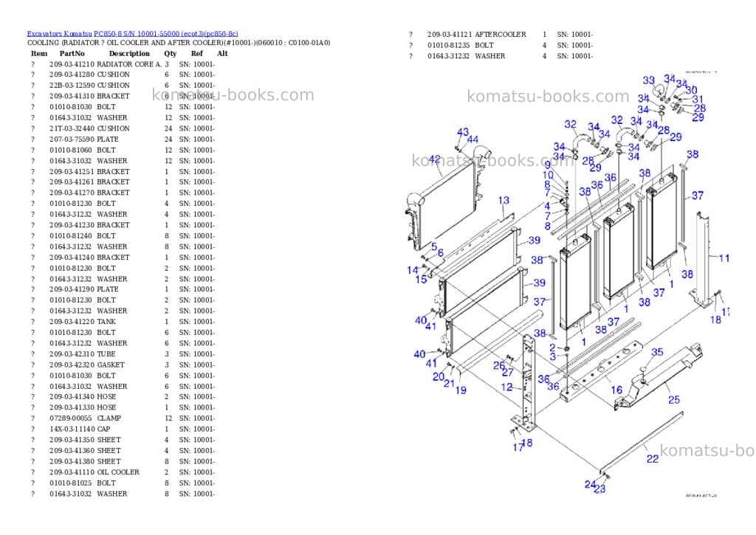Select part number 209-03-41270 BRACKET
The image size is (756, 535).
point(72,193)
